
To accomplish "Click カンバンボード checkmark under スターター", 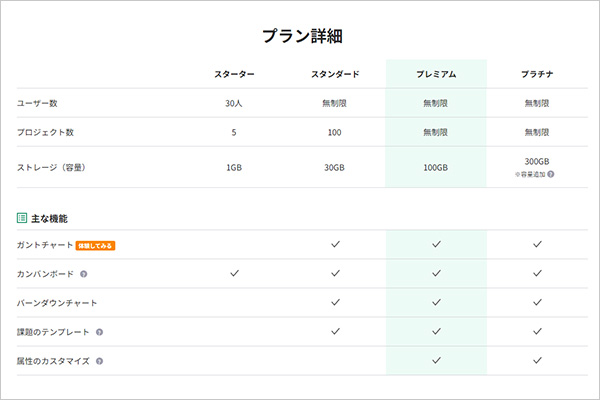I will pyautogui.click(x=235, y=273).
